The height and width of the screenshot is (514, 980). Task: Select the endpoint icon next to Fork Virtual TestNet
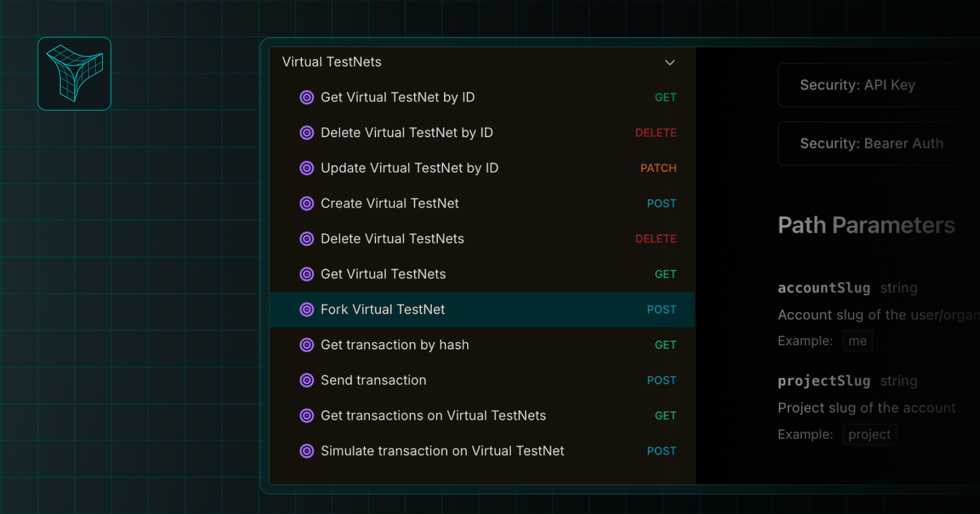[307, 310]
